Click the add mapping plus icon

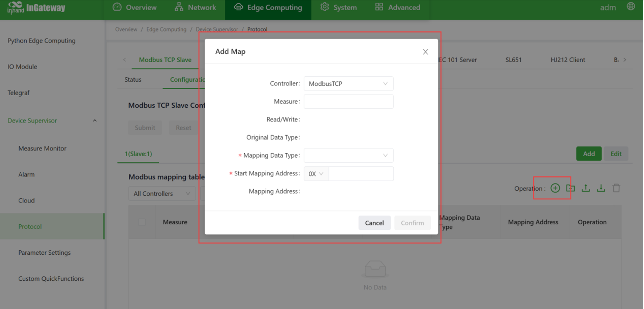pyautogui.click(x=555, y=188)
